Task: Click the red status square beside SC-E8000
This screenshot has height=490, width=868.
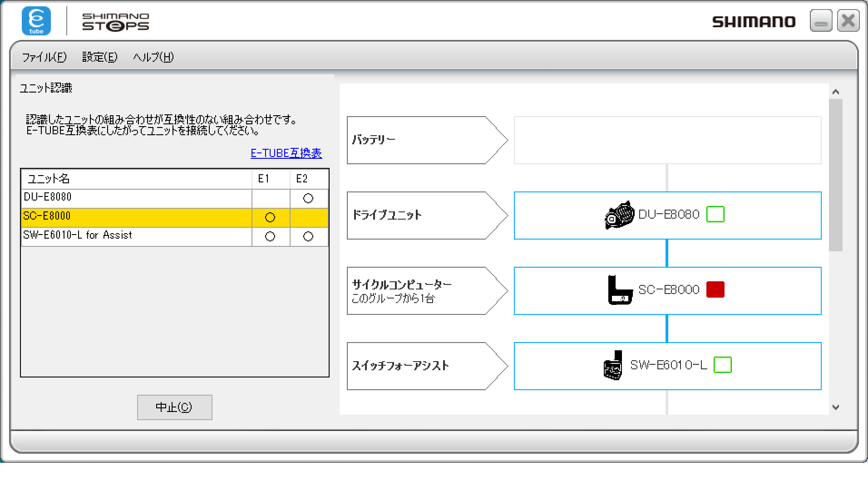Action: 715,289
